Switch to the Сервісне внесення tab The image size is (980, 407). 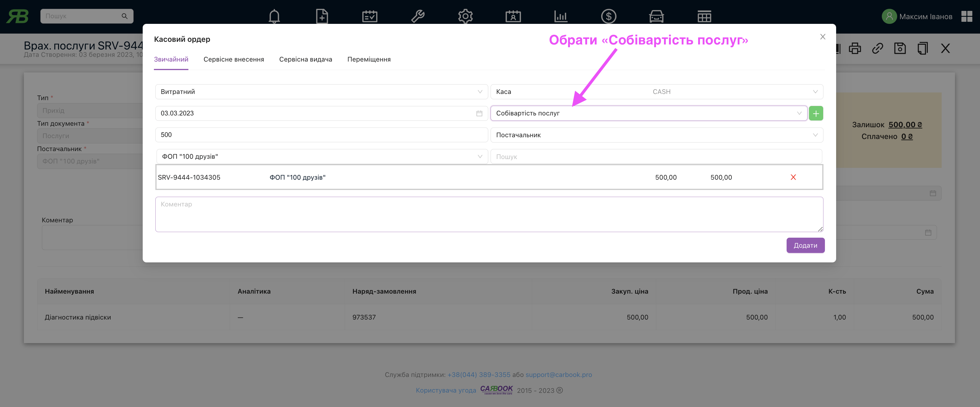pos(233,59)
